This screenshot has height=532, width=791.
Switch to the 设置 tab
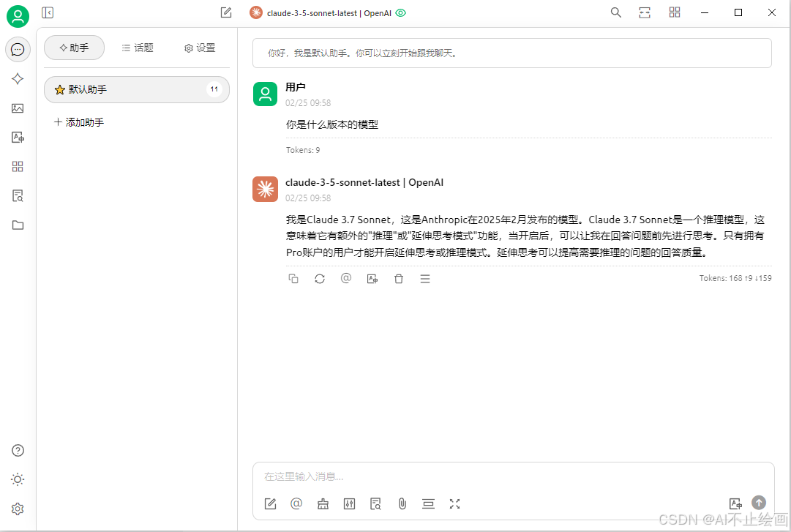click(x=200, y=48)
